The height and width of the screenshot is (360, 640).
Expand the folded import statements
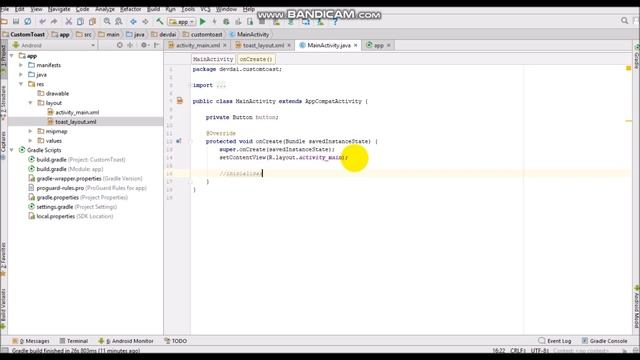click(221, 85)
